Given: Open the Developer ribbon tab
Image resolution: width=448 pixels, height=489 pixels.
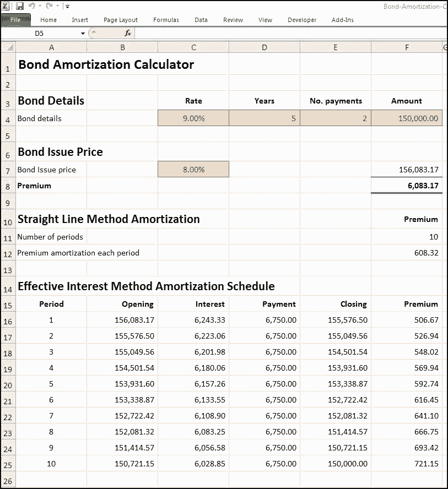Looking at the screenshot, I should pyautogui.click(x=302, y=20).
